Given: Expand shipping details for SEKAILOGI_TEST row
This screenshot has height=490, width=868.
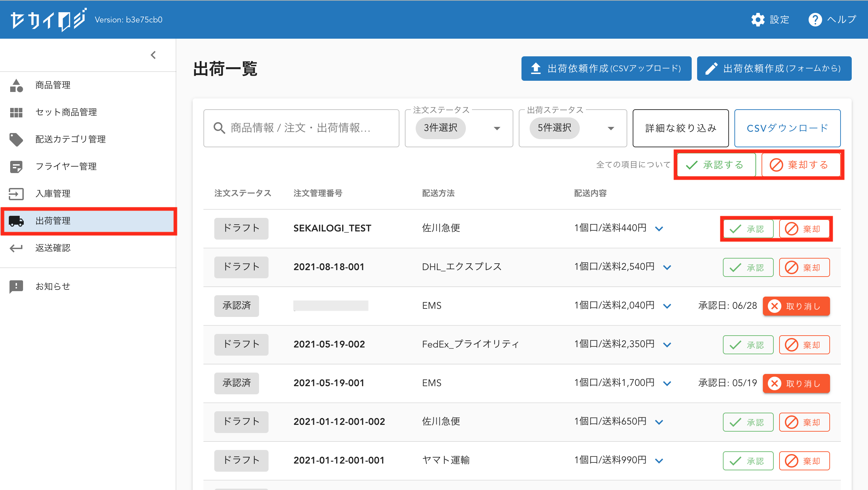Looking at the screenshot, I should (x=659, y=228).
